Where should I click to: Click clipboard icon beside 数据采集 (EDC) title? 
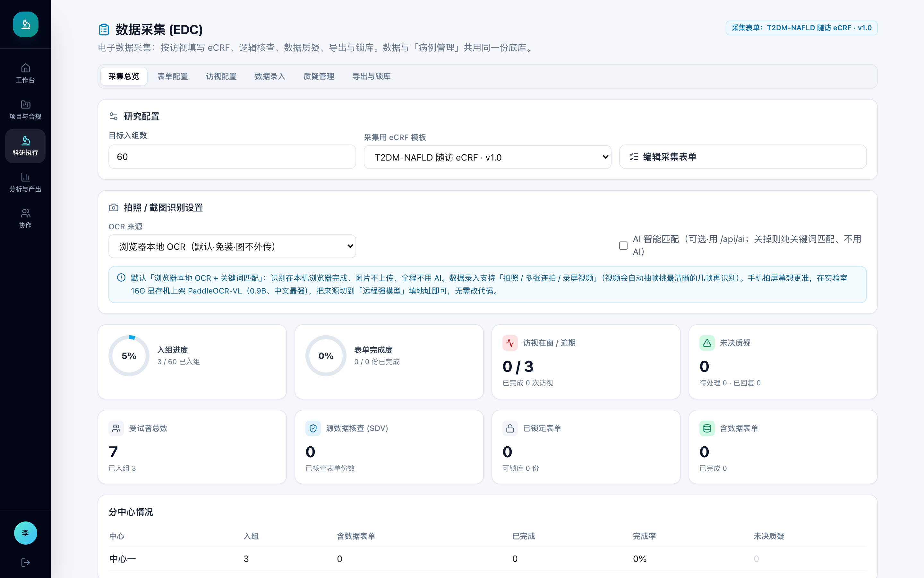coord(104,30)
